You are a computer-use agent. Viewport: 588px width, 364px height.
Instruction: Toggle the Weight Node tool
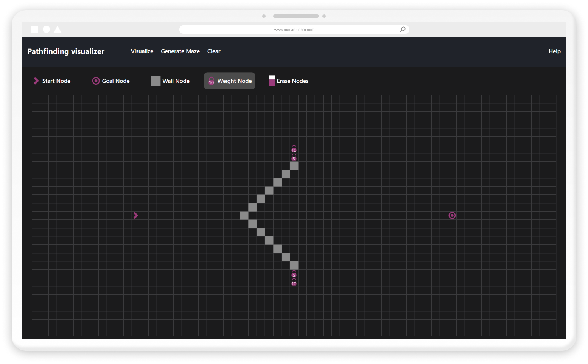tap(230, 81)
